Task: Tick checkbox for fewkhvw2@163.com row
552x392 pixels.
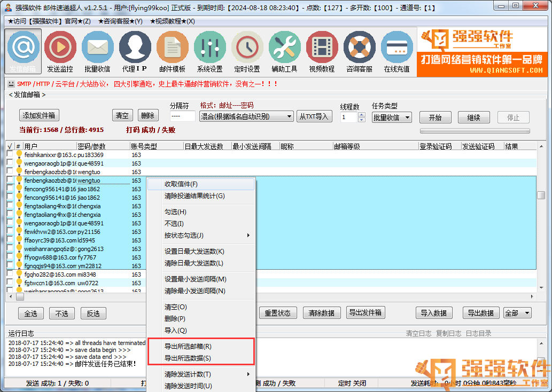Action: [x=10, y=231]
